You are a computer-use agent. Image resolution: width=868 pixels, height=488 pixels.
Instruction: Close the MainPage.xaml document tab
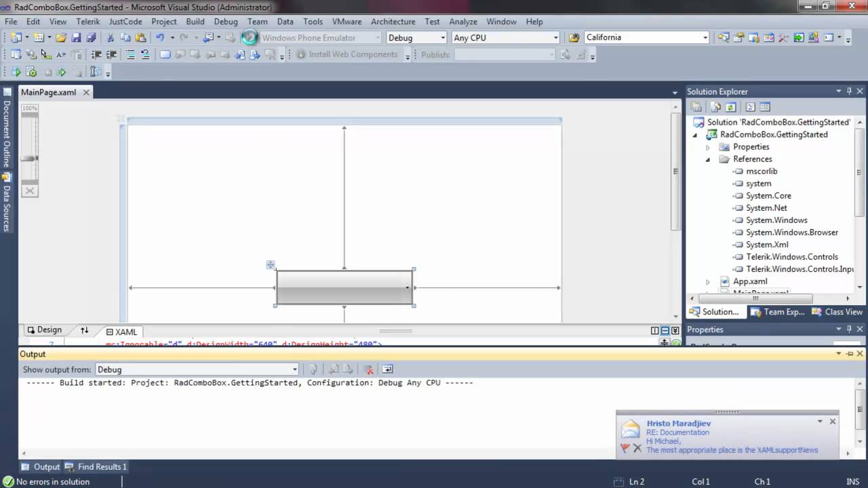(86, 92)
